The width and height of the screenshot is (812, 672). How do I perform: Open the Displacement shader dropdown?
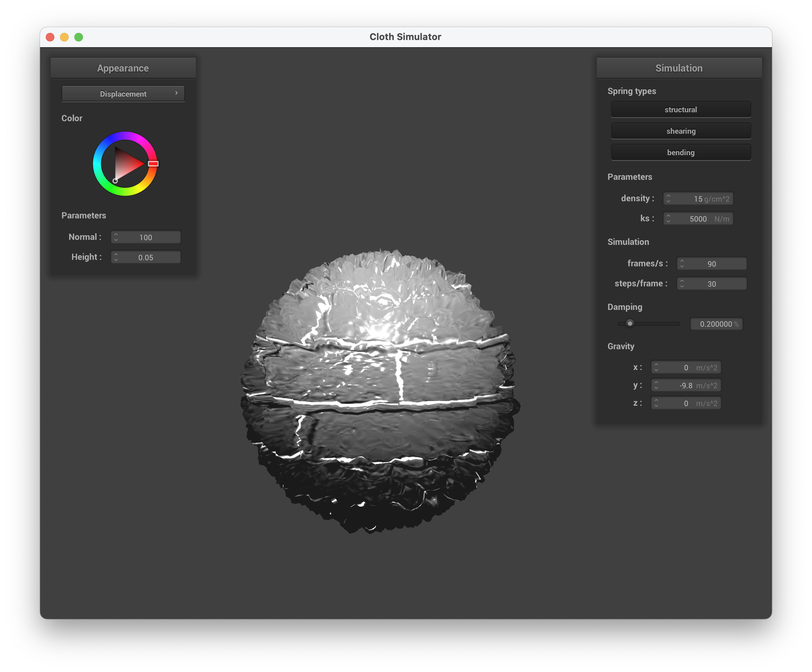click(123, 94)
